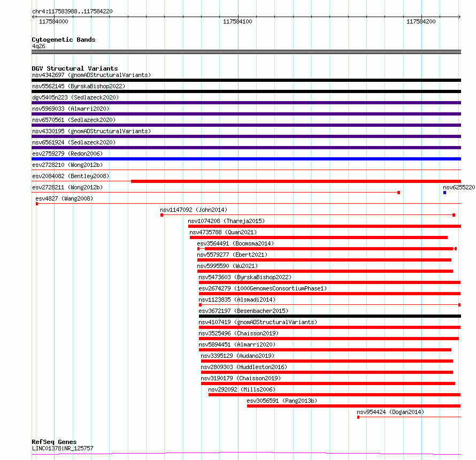Select nsv3395129 (Audano2019) label
The height and width of the screenshot is (460, 476).
point(237,356)
